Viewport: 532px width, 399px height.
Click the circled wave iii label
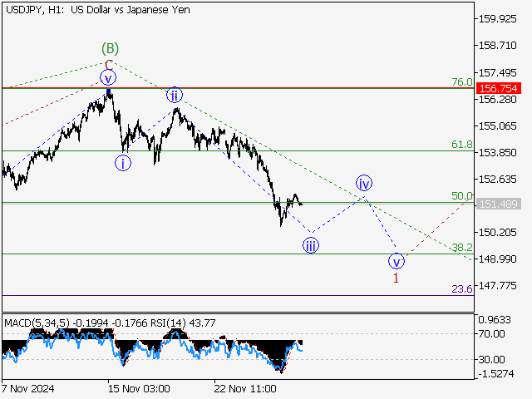(310, 244)
